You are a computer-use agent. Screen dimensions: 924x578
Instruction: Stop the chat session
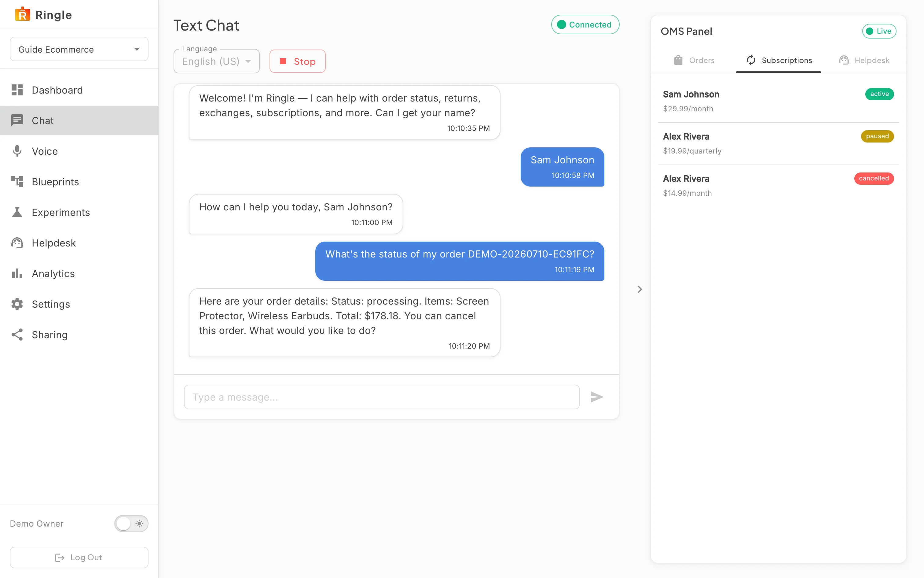(x=297, y=61)
